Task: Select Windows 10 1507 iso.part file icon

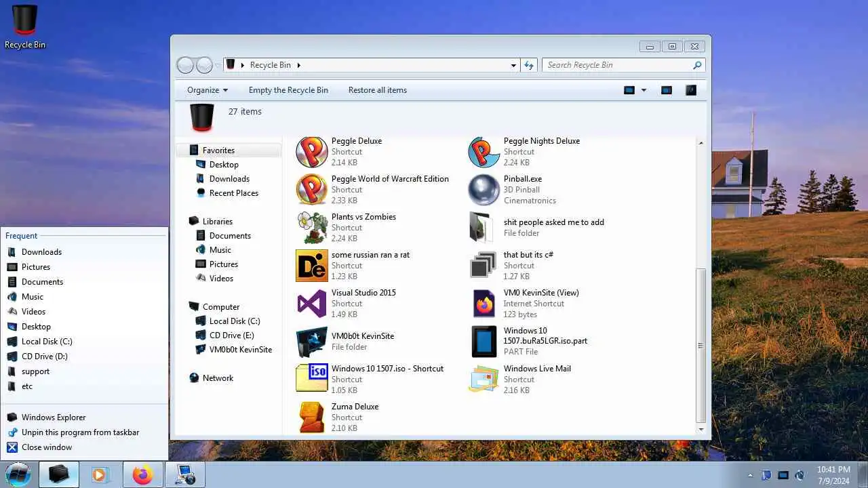Action: [484, 342]
